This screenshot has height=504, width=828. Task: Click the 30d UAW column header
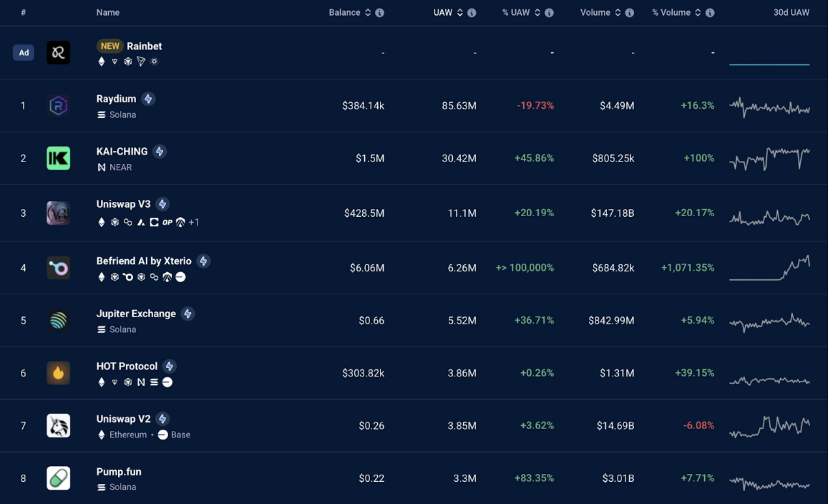tap(791, 12)
